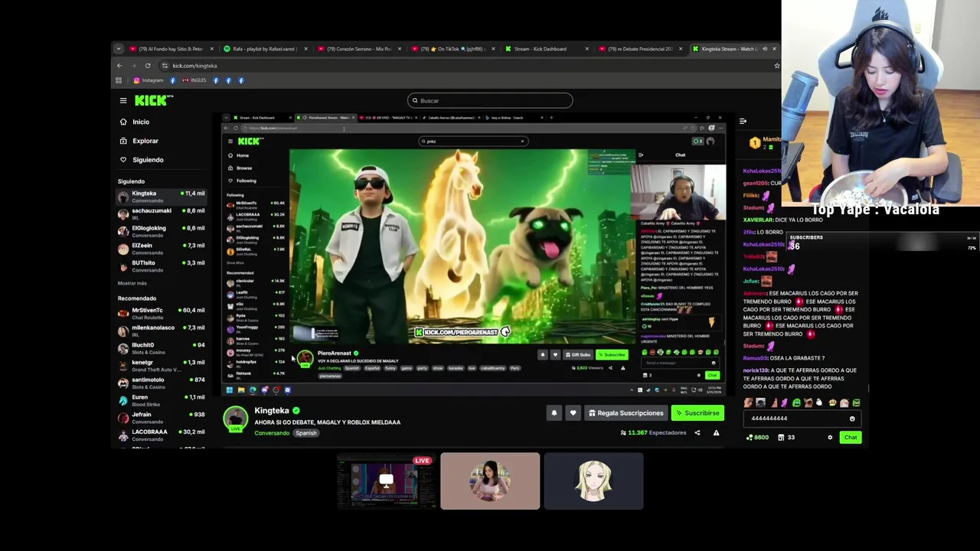Open ElZeein channel in sidebar

(162, 249)
